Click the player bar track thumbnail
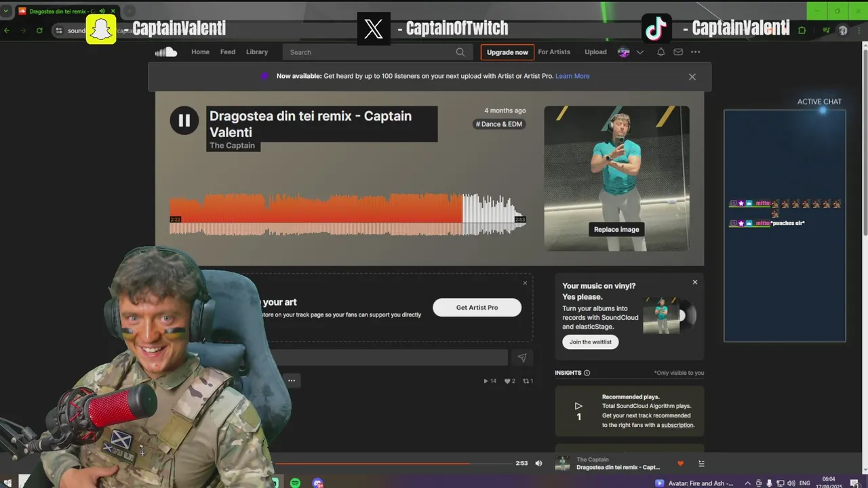 point(562,464)
